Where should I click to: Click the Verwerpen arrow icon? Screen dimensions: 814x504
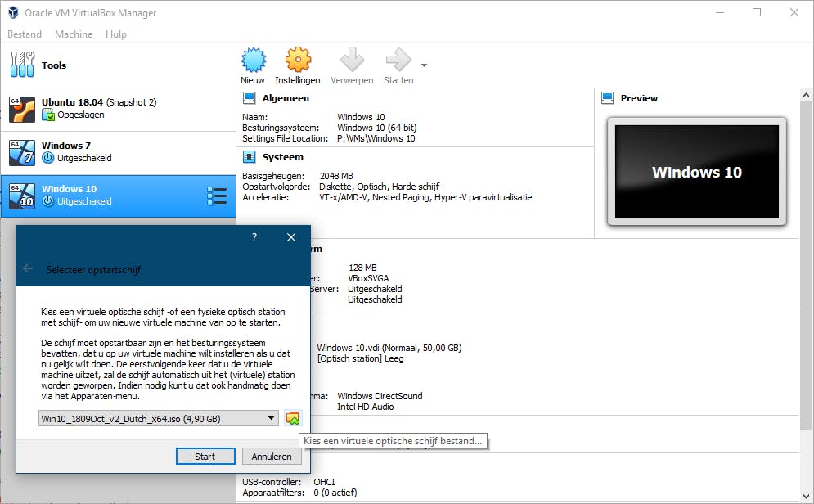tap(352, 61)
